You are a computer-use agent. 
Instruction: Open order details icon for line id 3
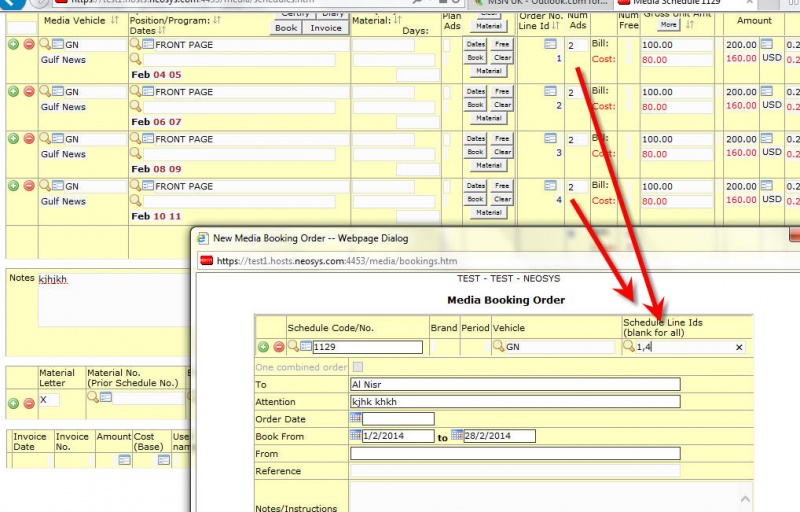tap(550, 138)
